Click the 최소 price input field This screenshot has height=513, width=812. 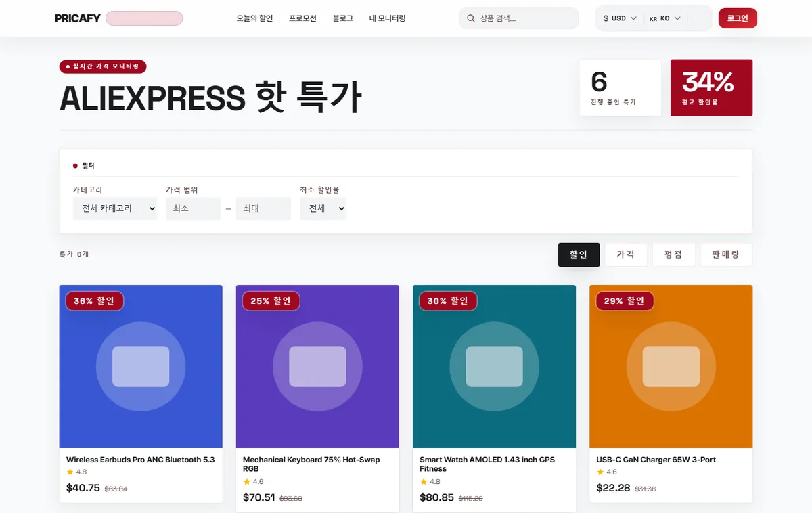click(193, 208)
